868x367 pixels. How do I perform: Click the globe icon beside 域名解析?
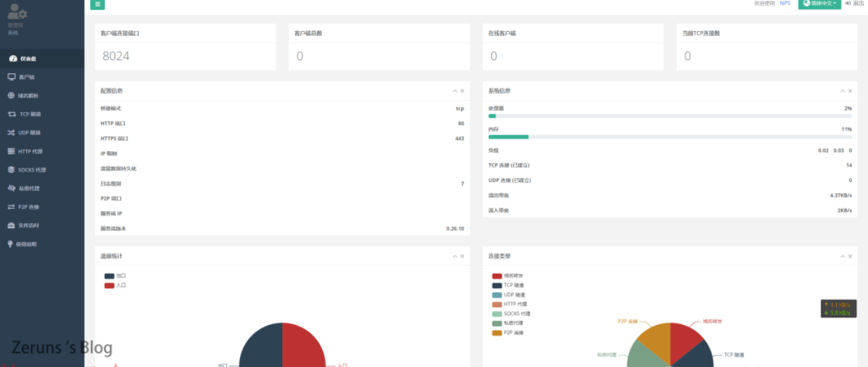pos(11,96)
